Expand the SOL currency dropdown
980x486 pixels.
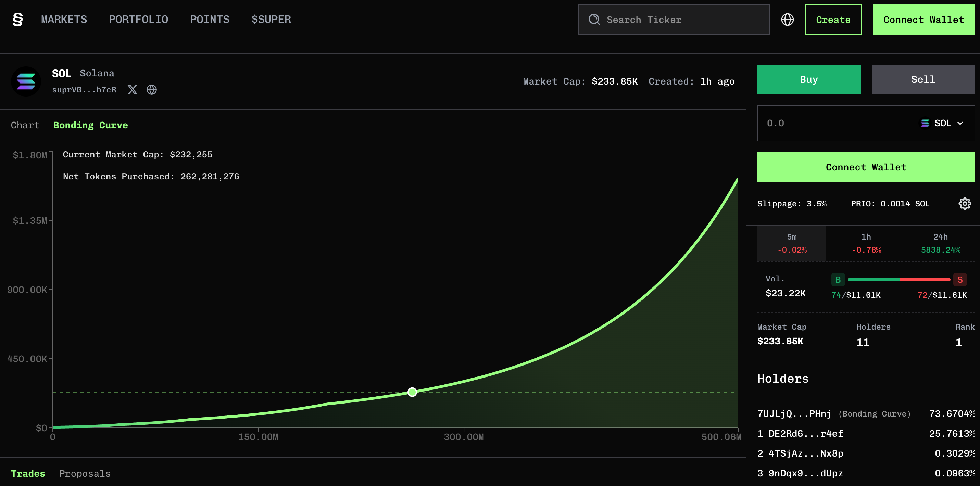coord(942,123)
